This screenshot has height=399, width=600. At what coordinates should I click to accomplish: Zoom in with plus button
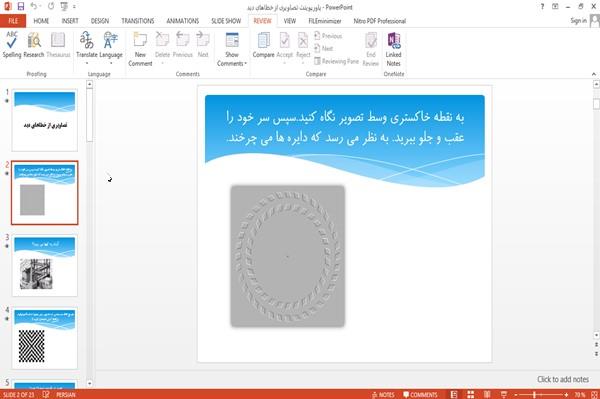pos(566,394)
